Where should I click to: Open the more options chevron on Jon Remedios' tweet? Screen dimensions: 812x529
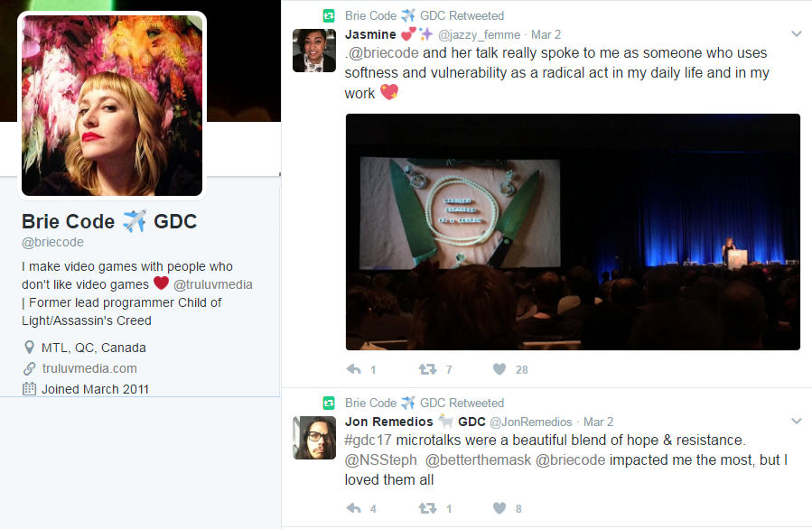tap(797, 421)
